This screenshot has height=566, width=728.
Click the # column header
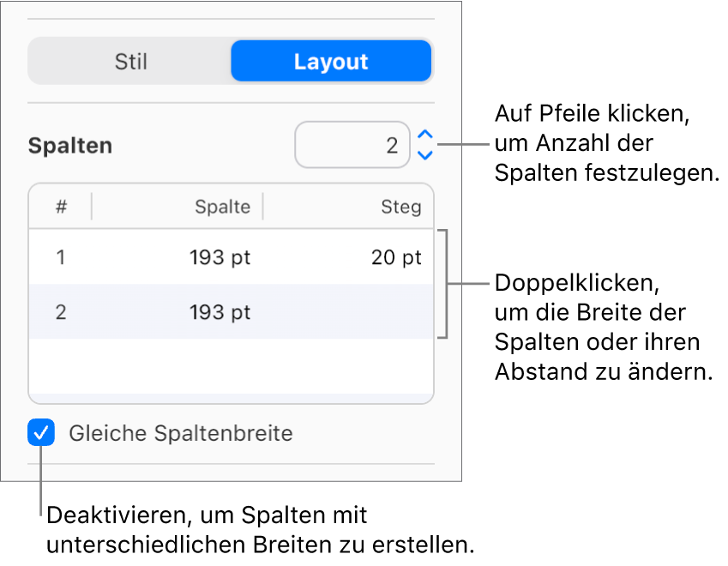60,207
